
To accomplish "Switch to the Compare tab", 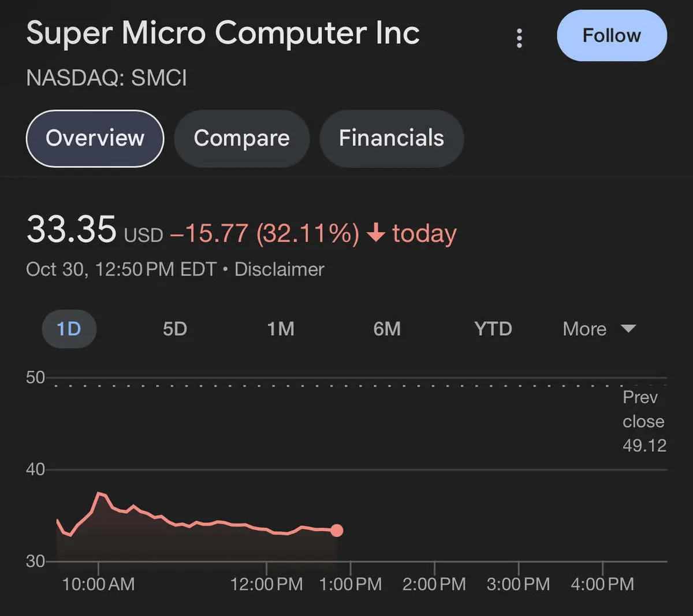I will pos(241,139).
